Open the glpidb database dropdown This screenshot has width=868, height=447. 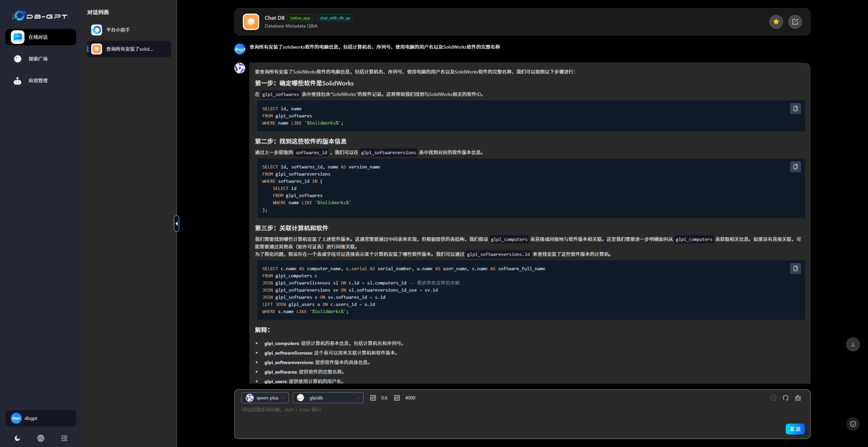point(328,398)
